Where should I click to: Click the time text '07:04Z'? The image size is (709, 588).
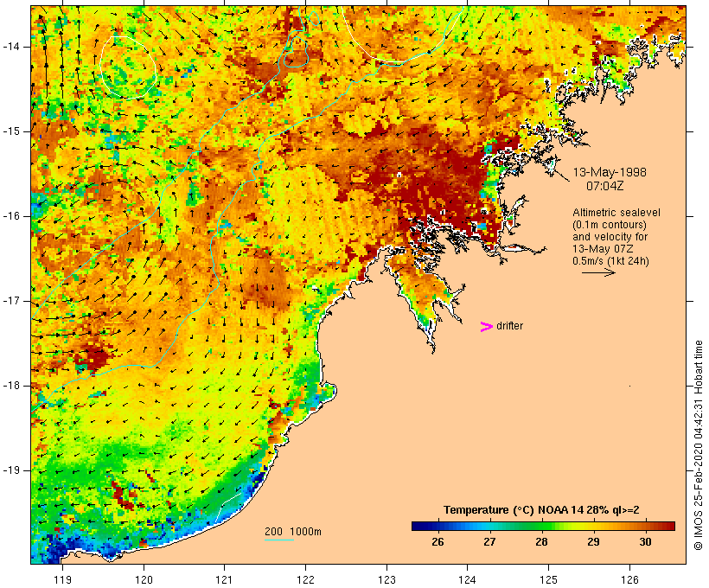[x=604, y=186]
